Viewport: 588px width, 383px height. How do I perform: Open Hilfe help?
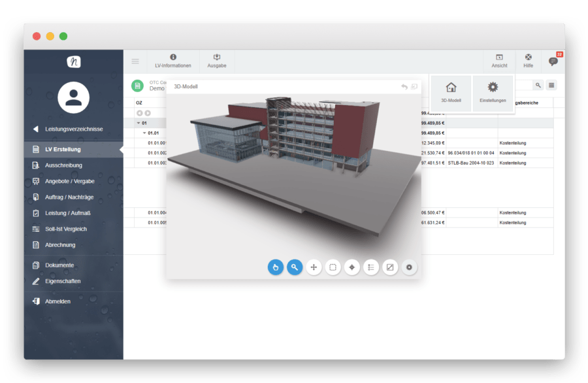pyautogui.click(x=529, y=61)
